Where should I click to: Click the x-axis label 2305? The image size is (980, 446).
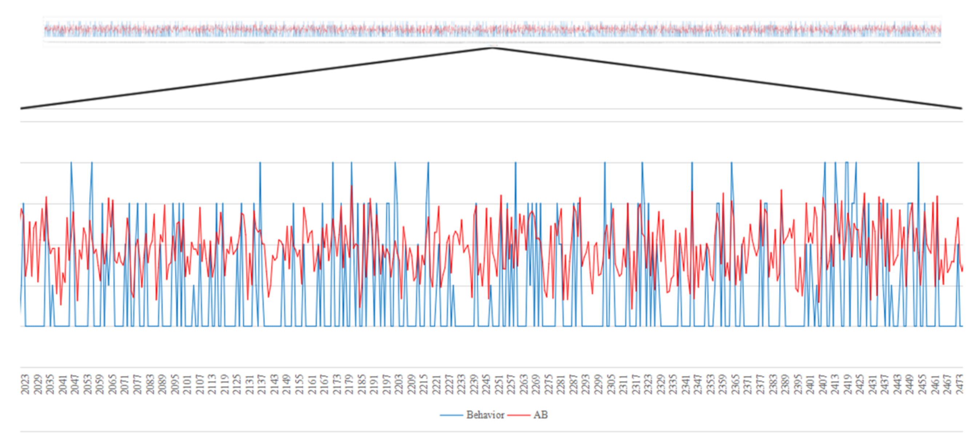(611, 384)
